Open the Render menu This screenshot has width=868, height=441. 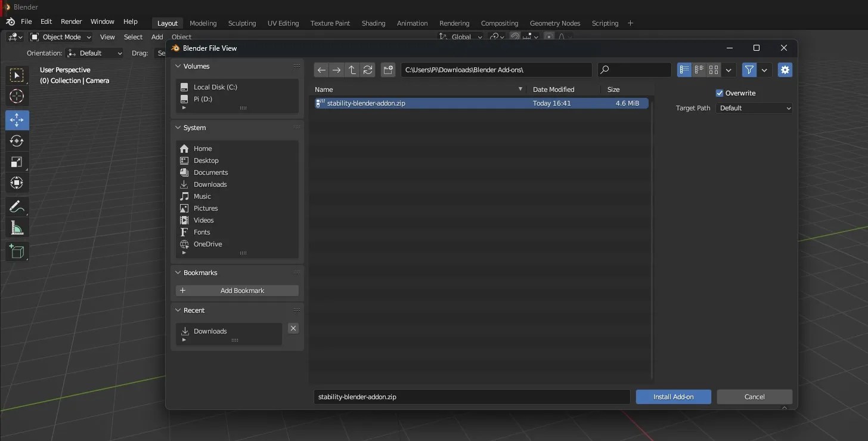click(71, 21)
